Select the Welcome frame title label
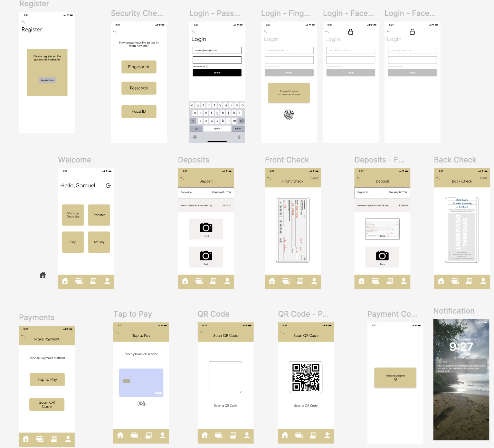The height and width of the screenshot is (448, 494). pos(75,160)
